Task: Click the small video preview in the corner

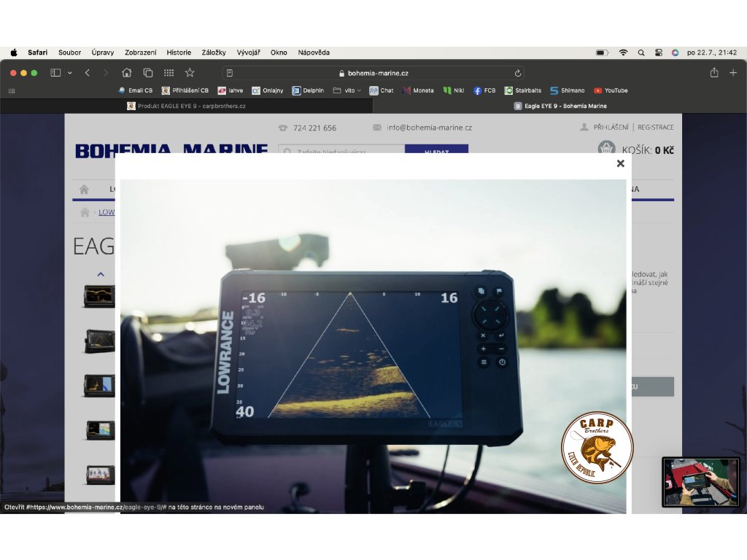Action: point(701,483)
